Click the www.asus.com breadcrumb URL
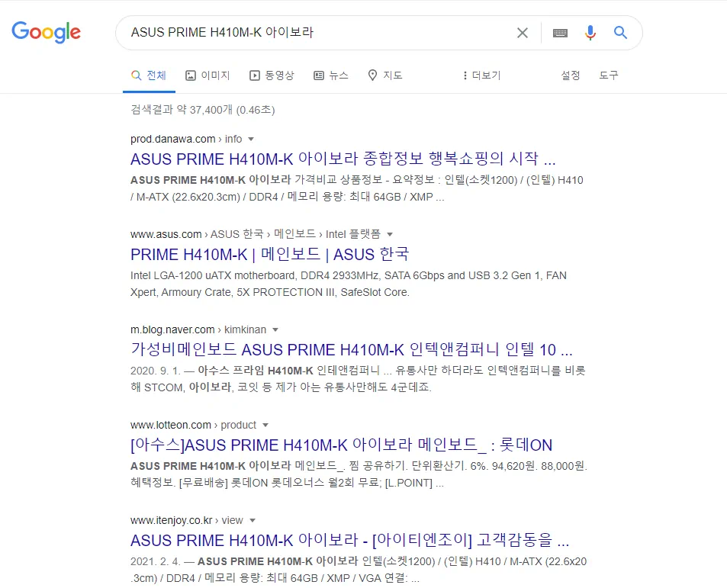 [256, 234]
